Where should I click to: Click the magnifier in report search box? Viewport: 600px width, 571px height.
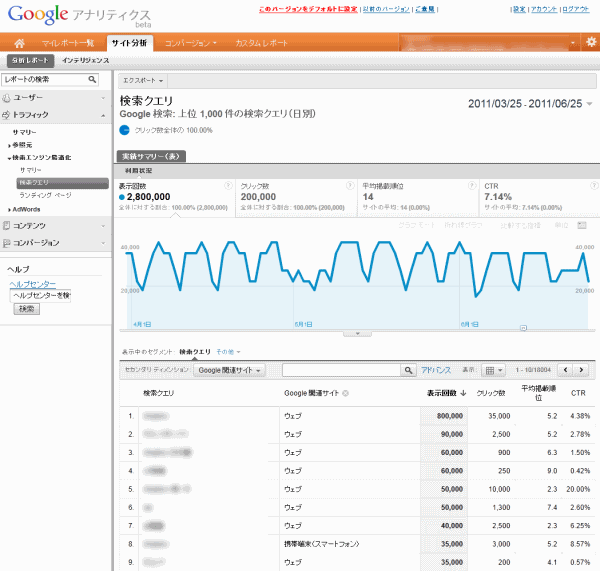[92, 78]
